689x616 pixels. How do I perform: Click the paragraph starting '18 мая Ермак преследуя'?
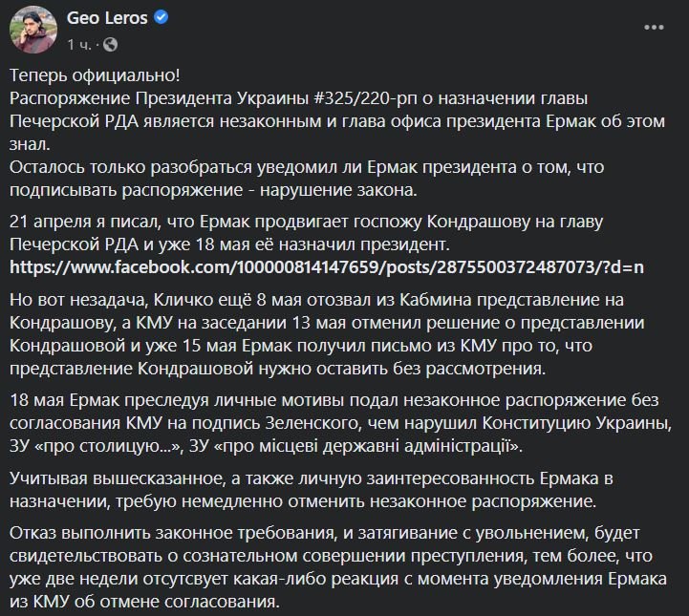point(340,423)
